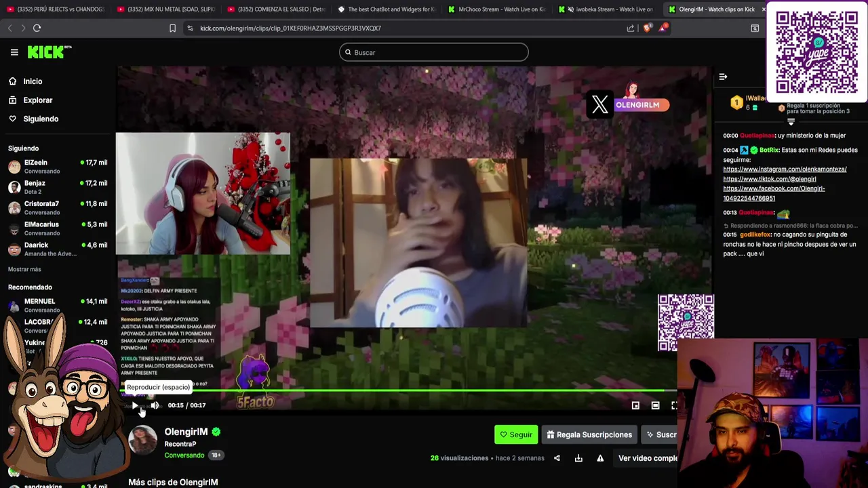Expand the gift leaderboard chevron in chat
This screenshot has width=868, height=488.
pyautogui.click(x=791, y=122)
